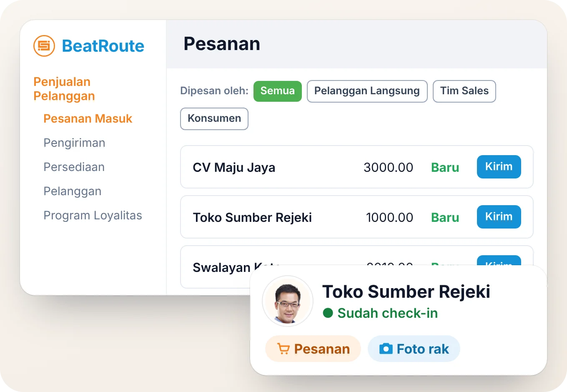Click Kirim for Toko Sumber Rejeki order

(499, 217)
